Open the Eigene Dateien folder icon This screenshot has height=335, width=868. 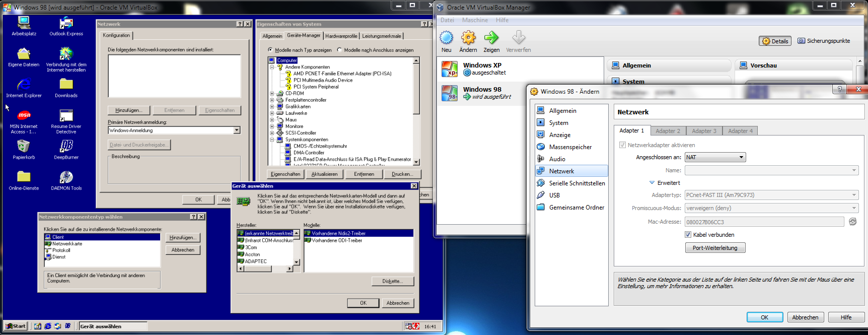[x=24, y=57]
